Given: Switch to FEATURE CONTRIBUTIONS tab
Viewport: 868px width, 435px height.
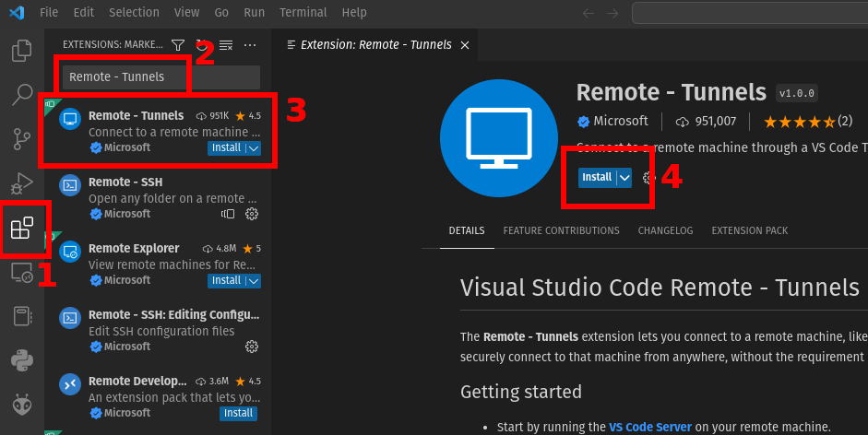Looking at the screenshot, I should point(562,230).
